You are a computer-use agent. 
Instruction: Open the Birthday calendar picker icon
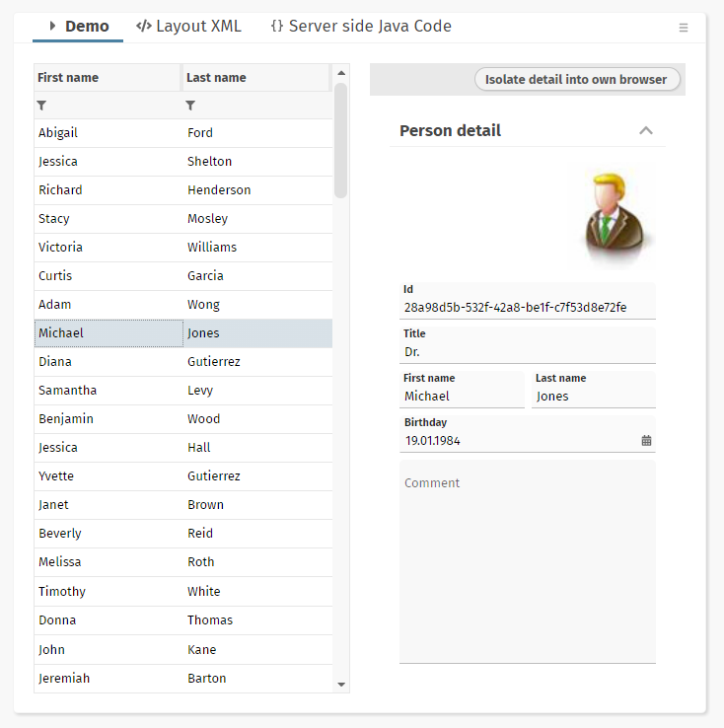(x=646, y=441)
